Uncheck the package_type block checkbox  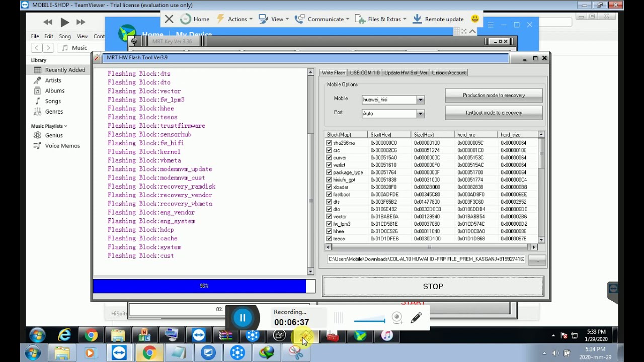[x=329, y=172]
